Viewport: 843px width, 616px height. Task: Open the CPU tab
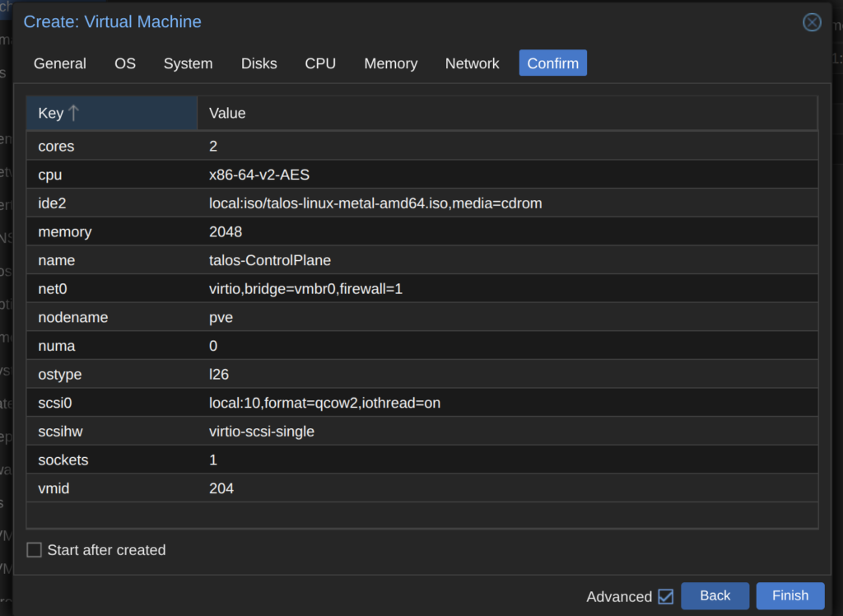[320, 63]
